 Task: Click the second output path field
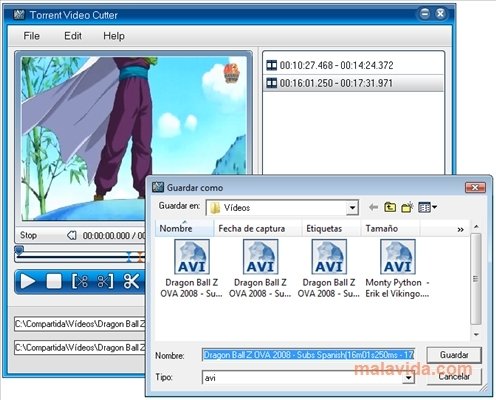[x=80, y=348]
